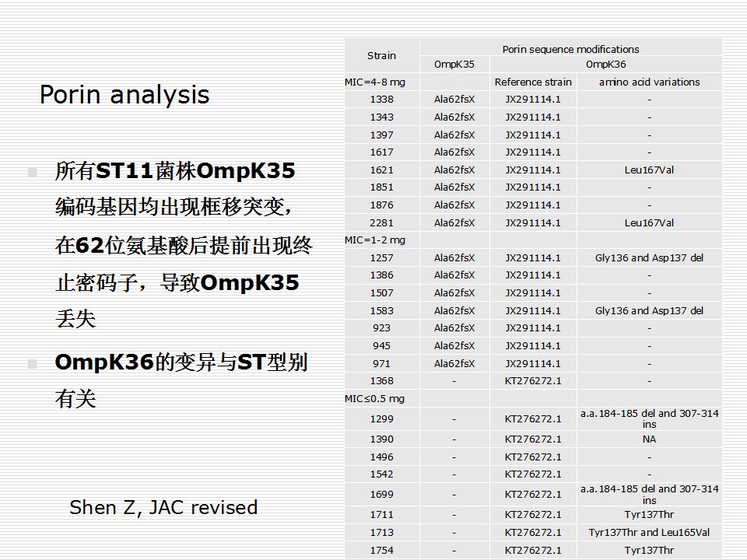The image size is (747, 560).
Task: Select the 'MIC=1-2 mg' group row label
Action: click(x=375, y=240)
